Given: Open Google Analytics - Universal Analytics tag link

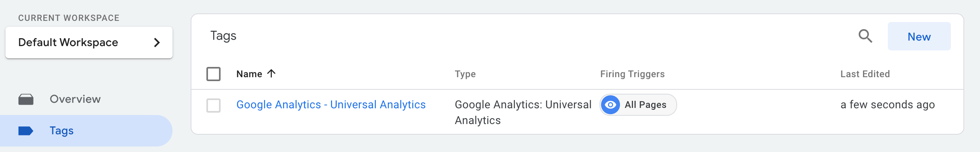Looking at the screenshot, I should [331, 105].
